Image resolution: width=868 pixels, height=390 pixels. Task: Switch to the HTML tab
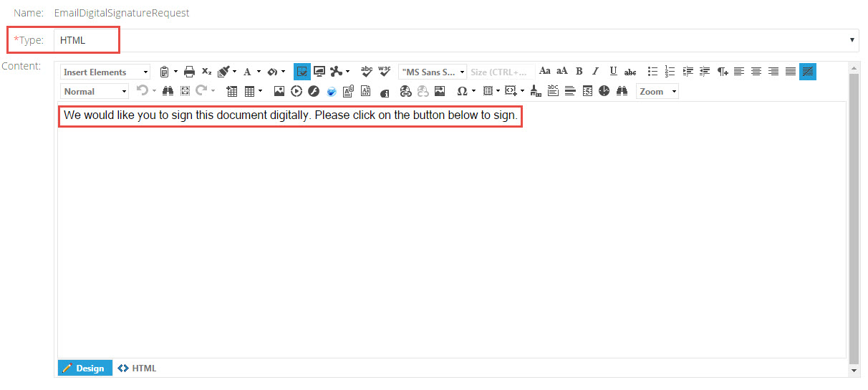[x=138, y=368]
